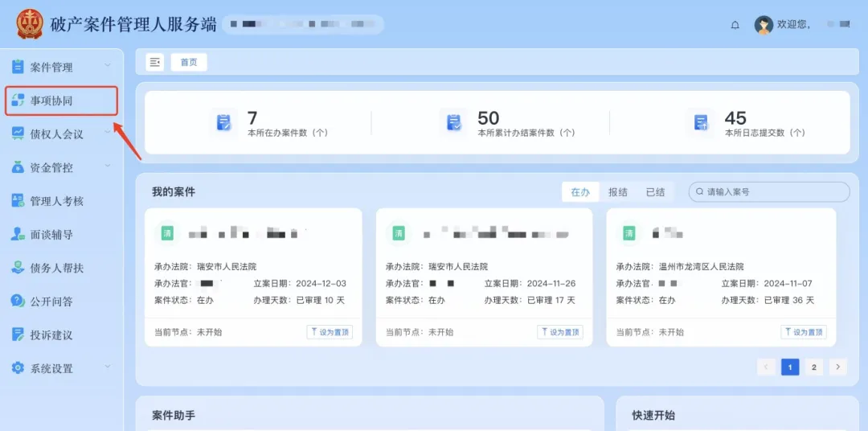Screen dimensions: 868x431
Task: Open the notification bell
Action: point(735,25)
